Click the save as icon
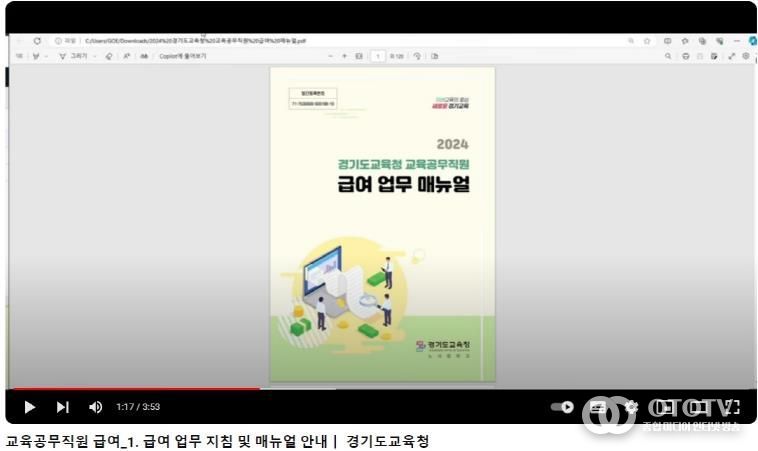 (x=714, y=56)
